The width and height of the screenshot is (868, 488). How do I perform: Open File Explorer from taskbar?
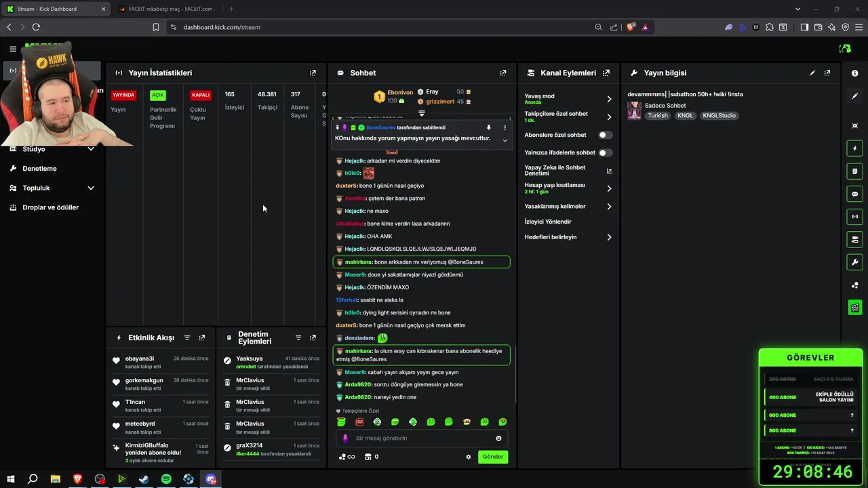pos(56,479)
